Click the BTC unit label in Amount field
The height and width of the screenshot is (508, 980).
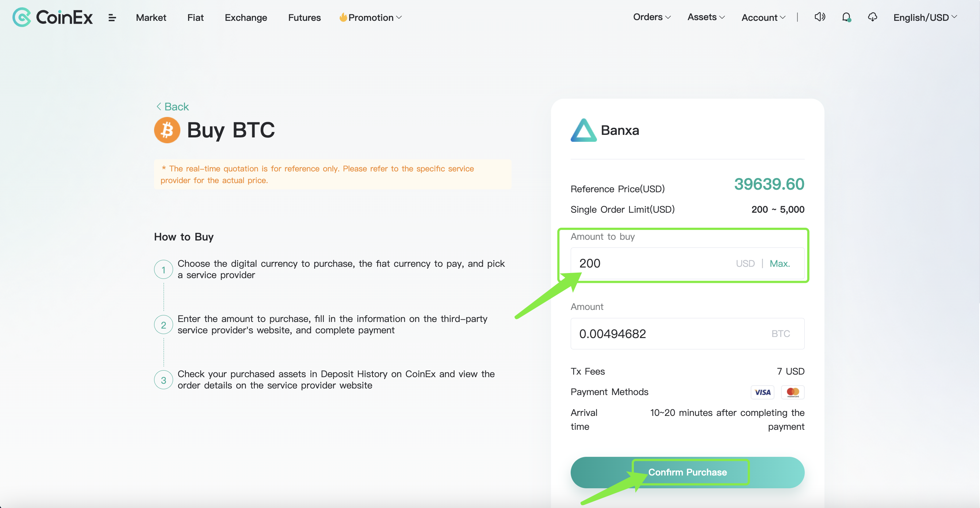click(781, 334)
